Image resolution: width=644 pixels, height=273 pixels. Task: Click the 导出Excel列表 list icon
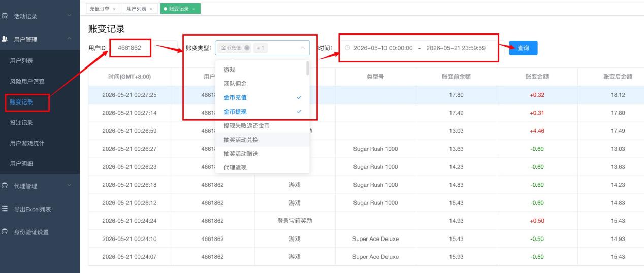tap(5, 209)
